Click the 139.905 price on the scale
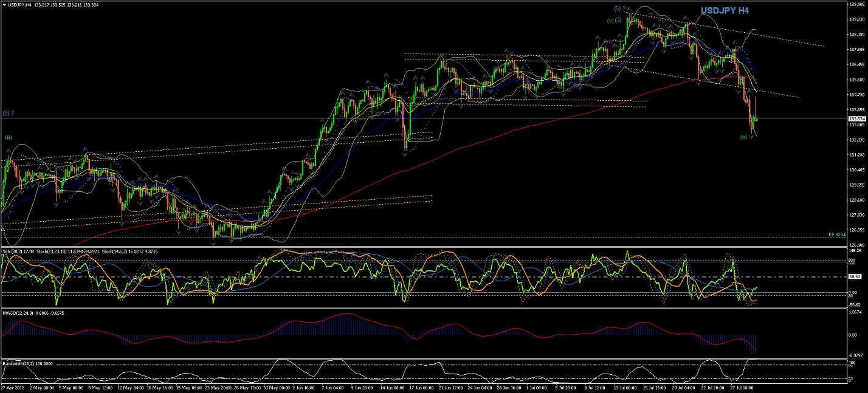868x393 pixels. pyautogui.click(x=856, y=4)
